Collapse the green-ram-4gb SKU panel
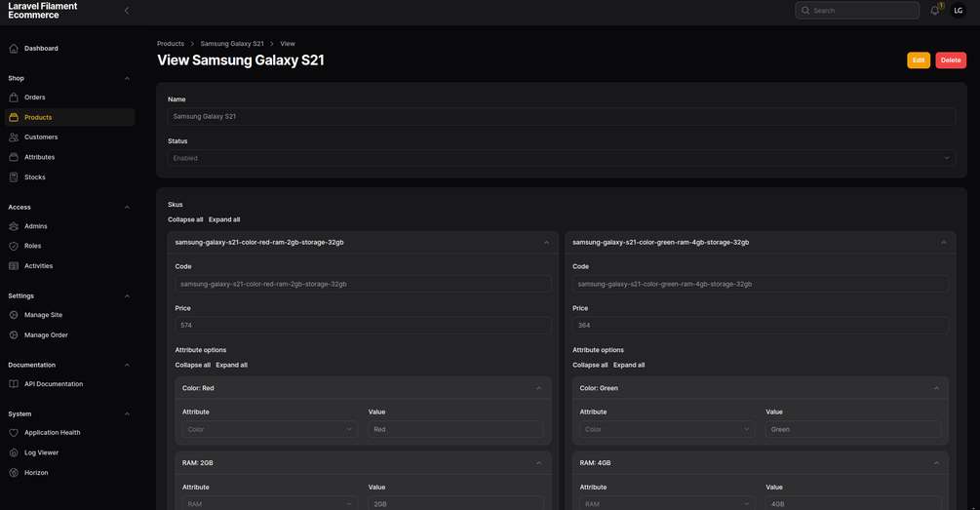 pyautogui.click(x=944, y=243)
